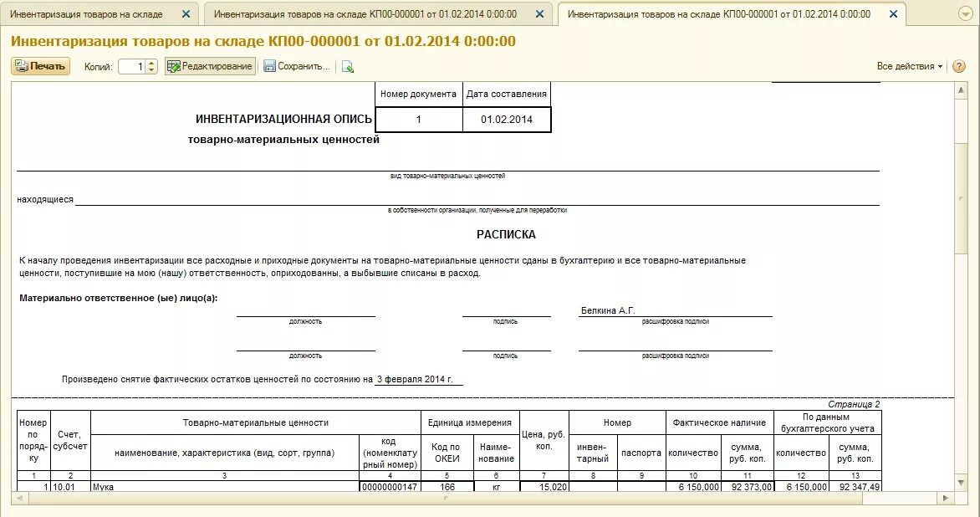This screenshot has width=980, height=517.
Task: Select price cell '15,020'
Action: coord(544,487)
